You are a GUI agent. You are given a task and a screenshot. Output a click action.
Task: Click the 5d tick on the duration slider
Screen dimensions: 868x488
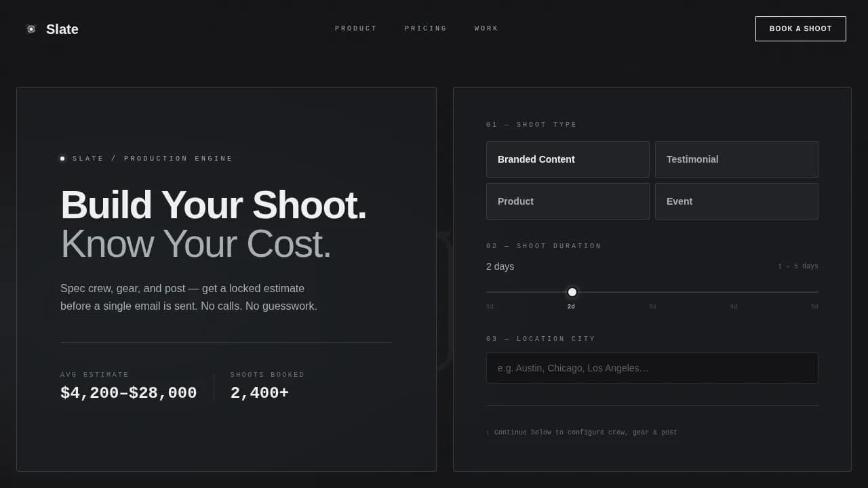814,306
